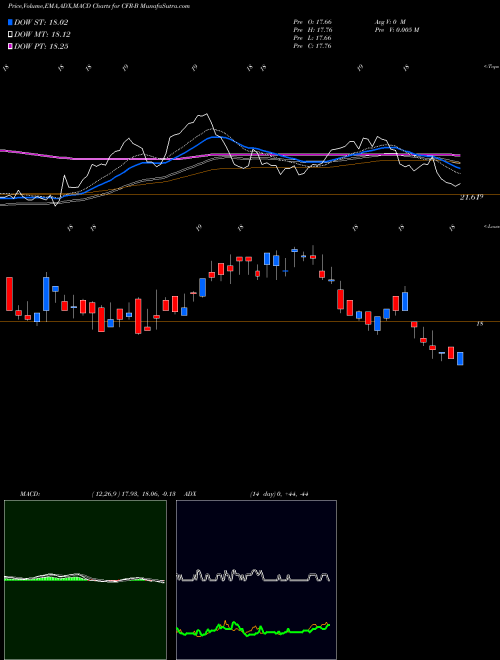Image resolution: width=500 pixels, height=660 pixels.
Task: Click the ADX '(14 day) 6, +44, -44' values
Action: (279, 494)
